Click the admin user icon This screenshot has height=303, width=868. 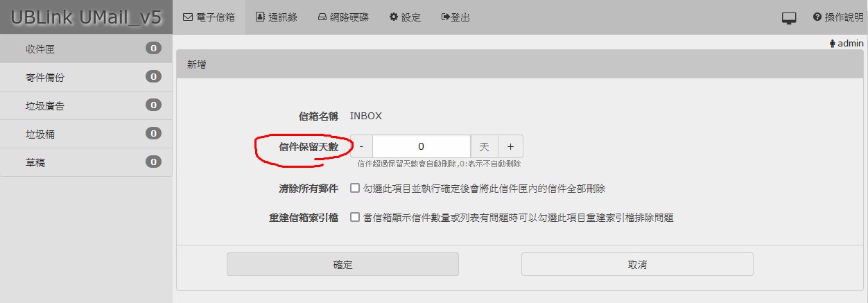(833, 44)
